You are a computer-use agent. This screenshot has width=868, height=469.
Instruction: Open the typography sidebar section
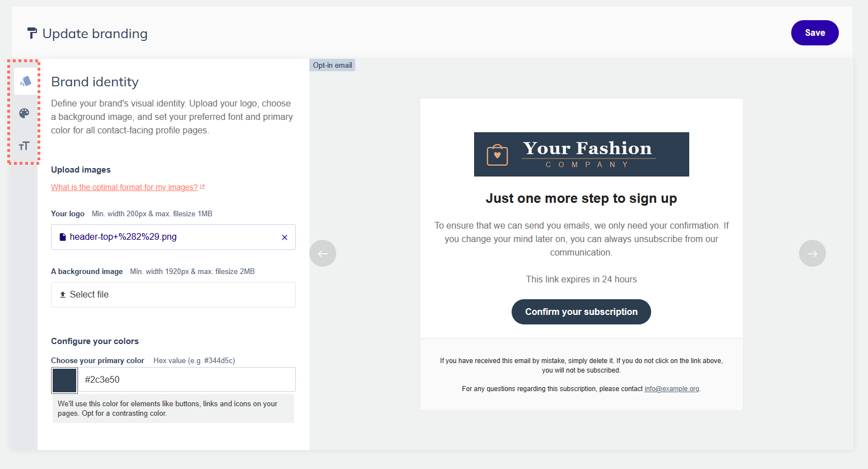(x=24, y=146)
